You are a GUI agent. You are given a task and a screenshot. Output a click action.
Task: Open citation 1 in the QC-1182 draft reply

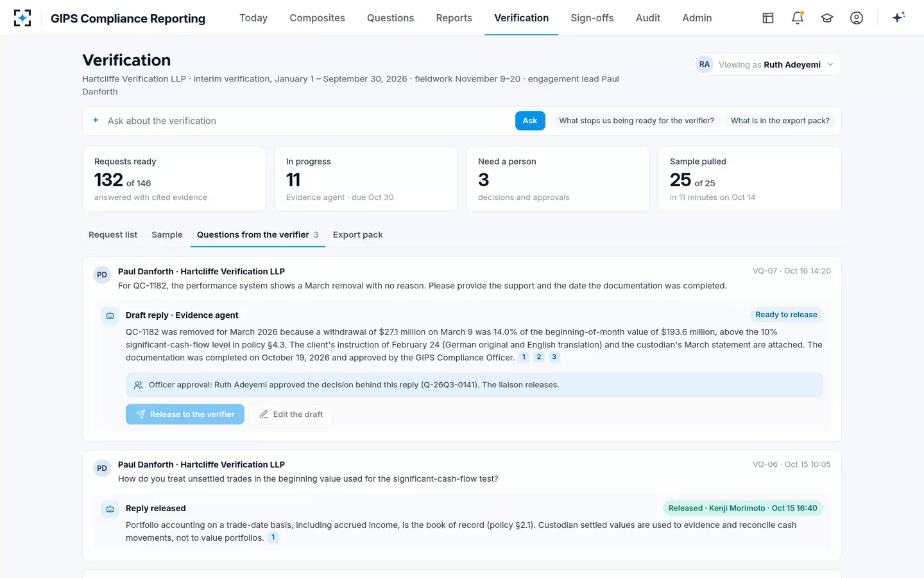pos(524,357)
